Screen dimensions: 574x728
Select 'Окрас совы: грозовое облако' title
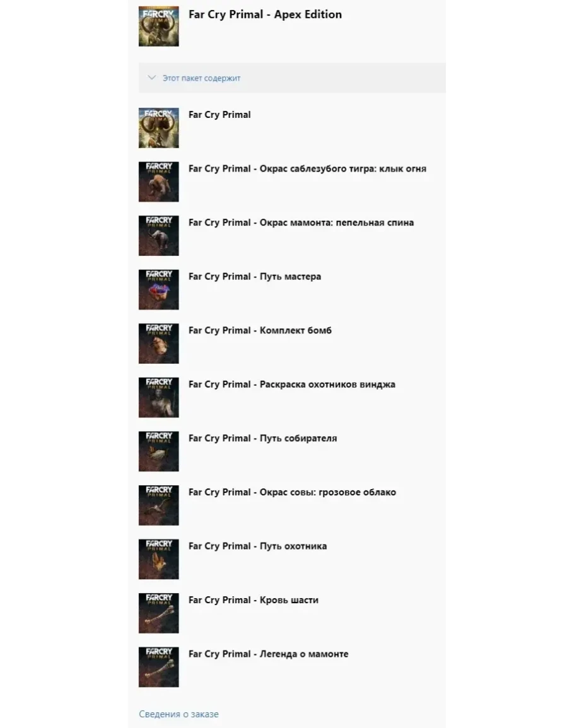[327, 492]
